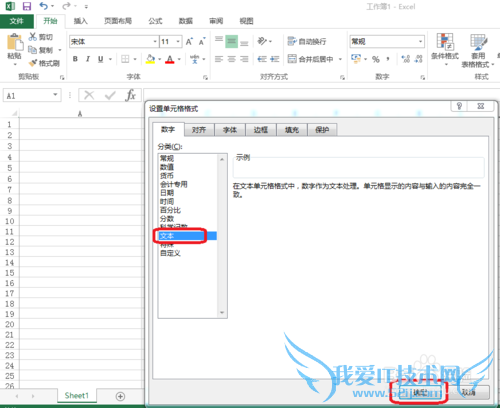Click the Cancel (取消) button in dialog
500x408 pixels.
coord(468,392)
